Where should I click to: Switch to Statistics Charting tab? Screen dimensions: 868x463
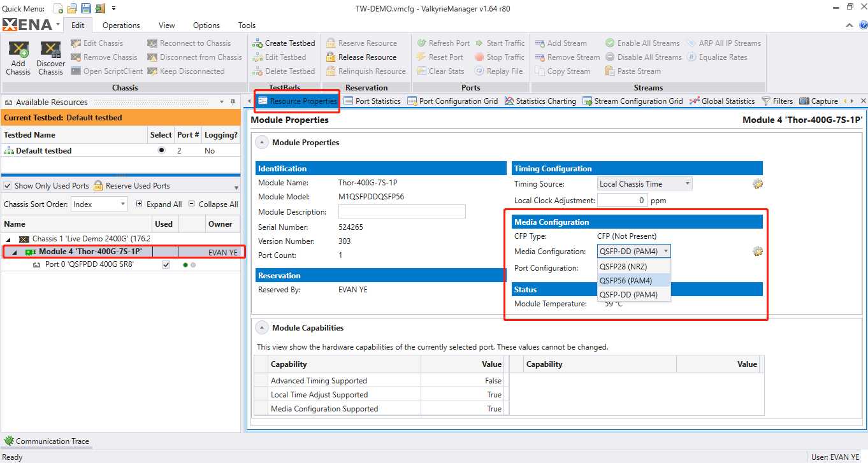(540, 101)
